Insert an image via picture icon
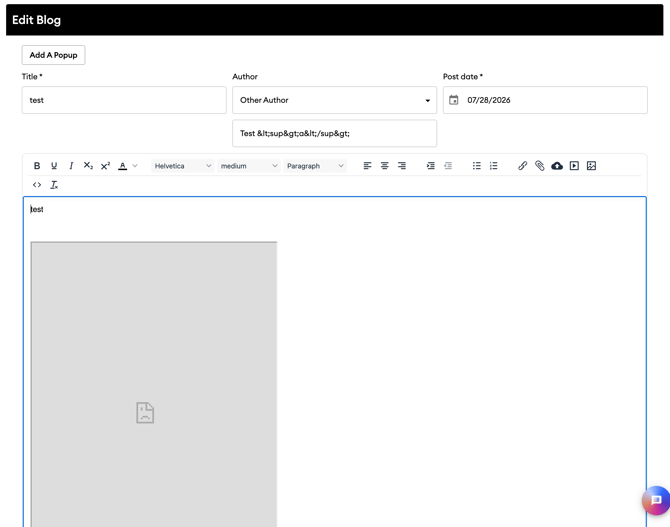The height and width of the screenshot is (527, 670). [x=591, y=166]
